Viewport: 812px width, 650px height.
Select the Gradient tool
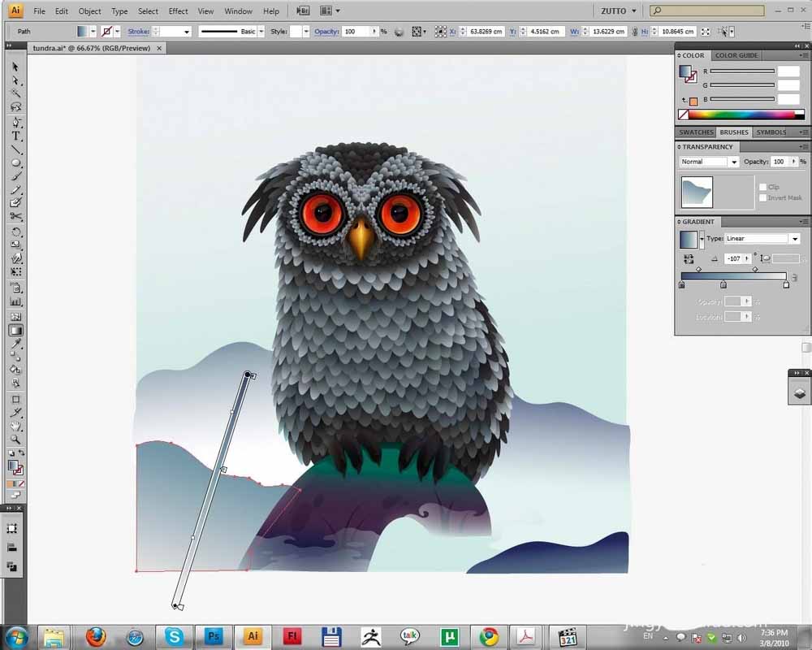[15, 330]
